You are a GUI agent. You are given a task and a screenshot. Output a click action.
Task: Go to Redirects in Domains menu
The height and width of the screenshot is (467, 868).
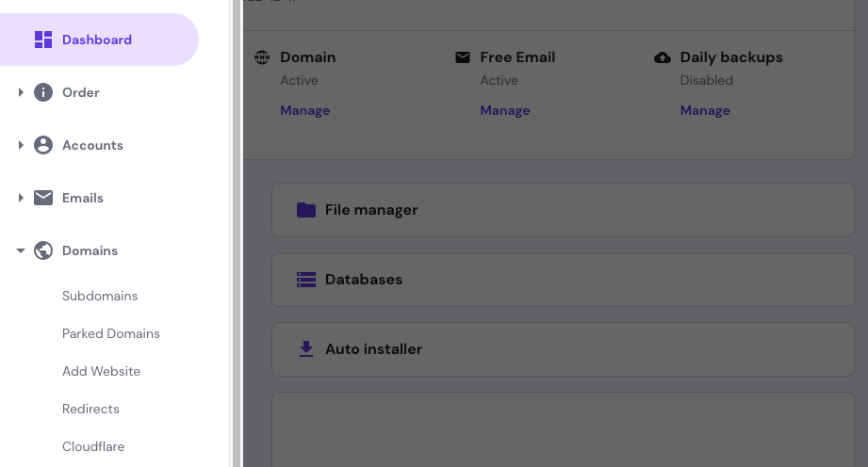(x=90, y=409)
